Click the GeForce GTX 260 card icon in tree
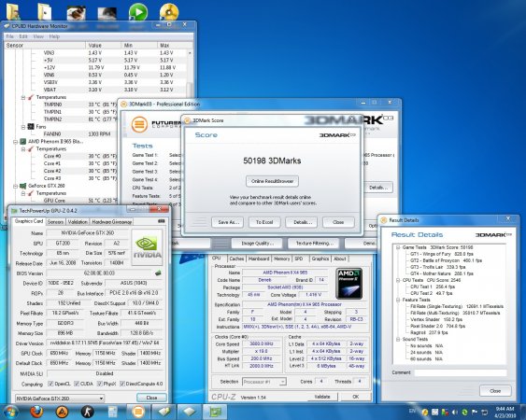This screenshot has height=420, width=526. tap(22, 186)
